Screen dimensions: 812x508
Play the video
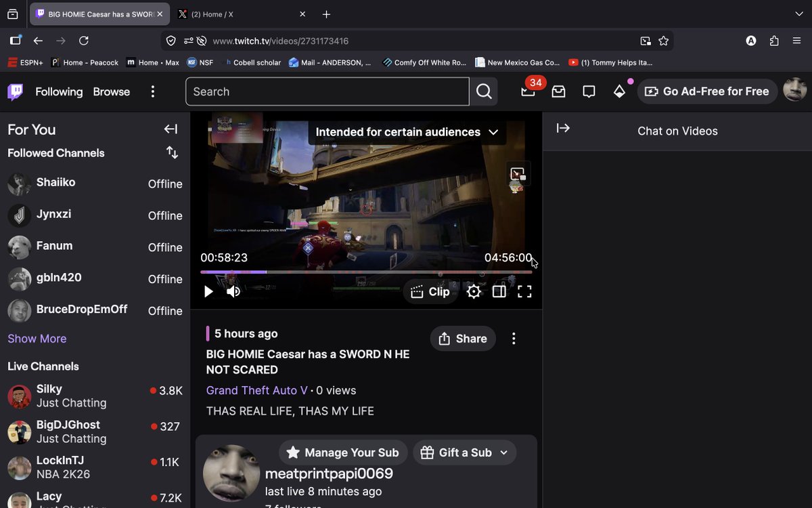(x=208, y=292)
